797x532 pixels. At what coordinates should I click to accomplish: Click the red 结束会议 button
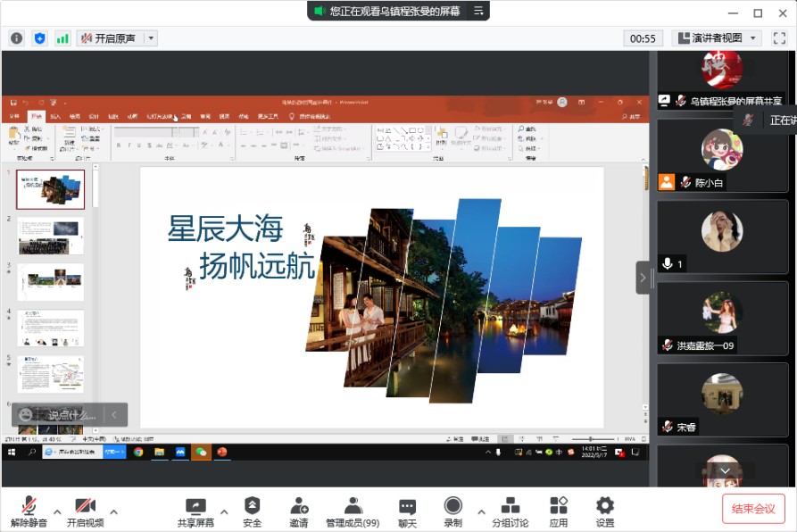[x=753, y=509]
